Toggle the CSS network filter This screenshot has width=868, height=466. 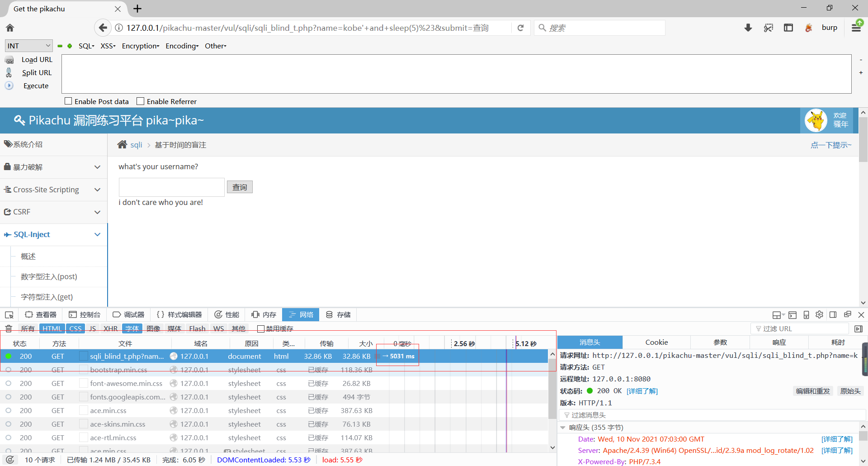(x=75, y=328)
